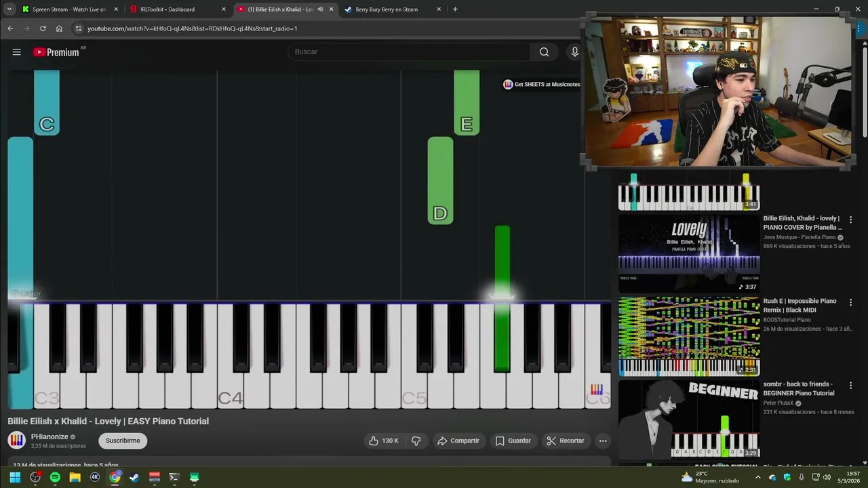This screenshot has width=868, height=488.
Task: Subscribe with the Suscribirme button
Action: (123, 441)
